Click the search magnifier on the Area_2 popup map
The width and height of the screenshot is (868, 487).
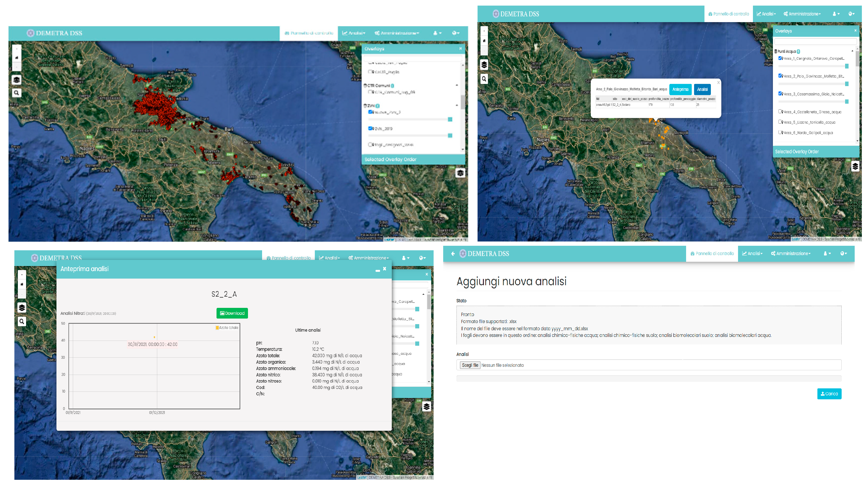pos(484,79)
